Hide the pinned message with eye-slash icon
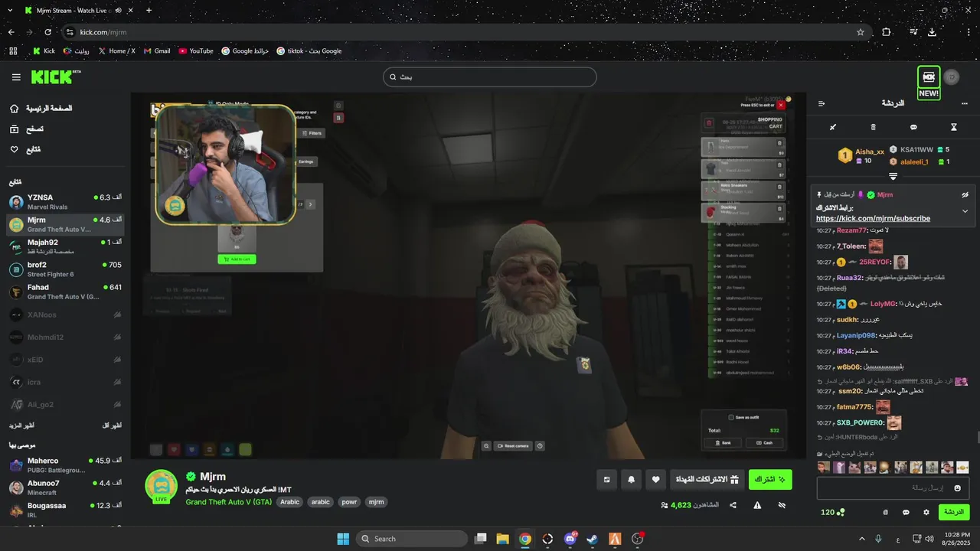Screen dimensions: 980x551 (965, 194)
